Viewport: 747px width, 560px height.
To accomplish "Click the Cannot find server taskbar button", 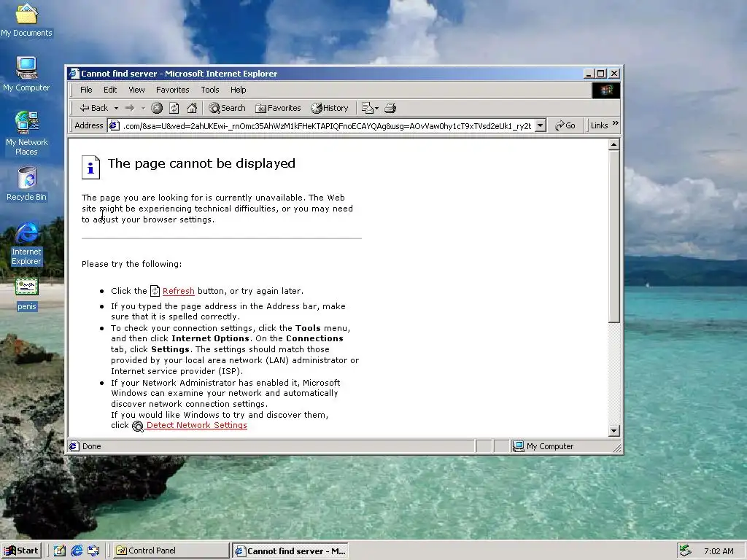I will click(x=290, y=551).
